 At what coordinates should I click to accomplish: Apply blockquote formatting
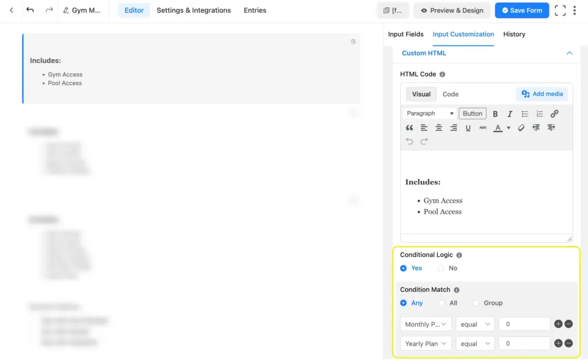409,127
